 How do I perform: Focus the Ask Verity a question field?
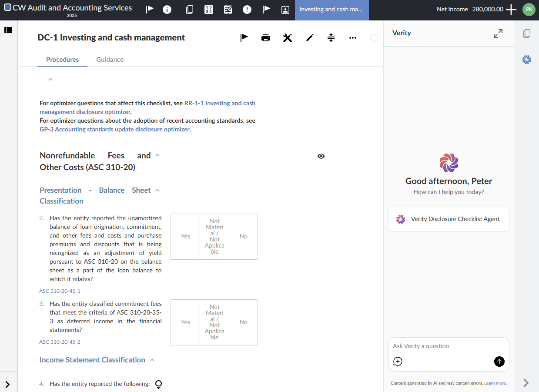coord(449,346)
